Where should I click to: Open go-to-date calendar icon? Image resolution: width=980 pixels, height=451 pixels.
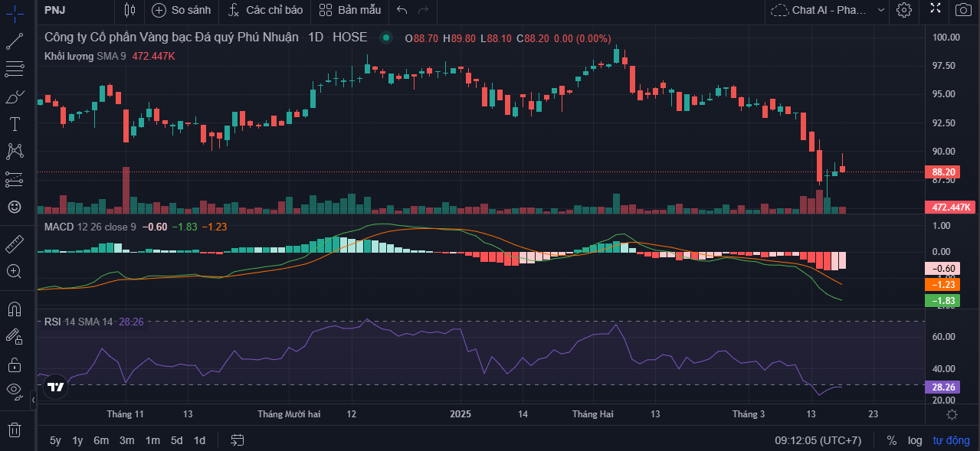tap(238, 440)
